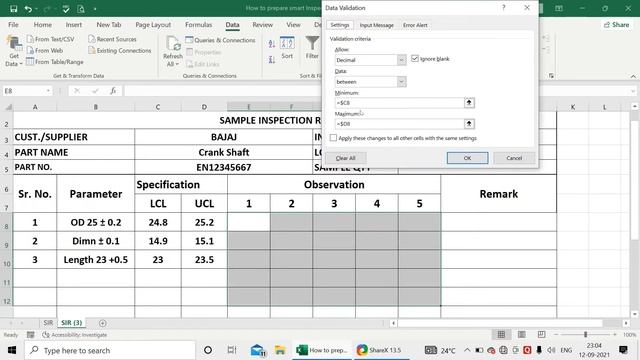Switch to Page Break Preview icon
640x360 pixels.
pyautogui.click(x=542, y=335)
